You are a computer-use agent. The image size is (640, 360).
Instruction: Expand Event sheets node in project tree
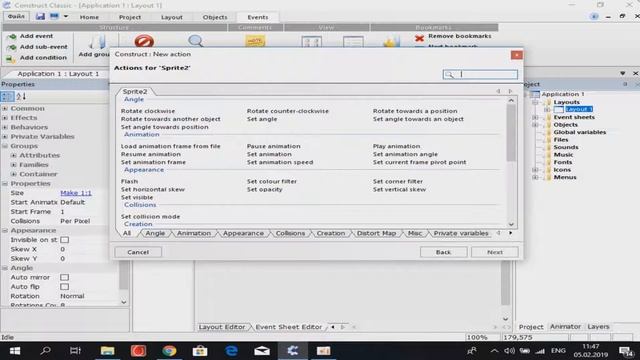click(x=535, y=117)
